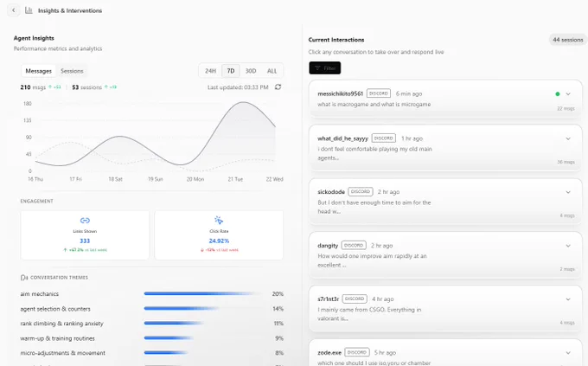This screenshot has width=588, height=366.
Task: Click the username zode.exe
Action: (x=329, y=353)
